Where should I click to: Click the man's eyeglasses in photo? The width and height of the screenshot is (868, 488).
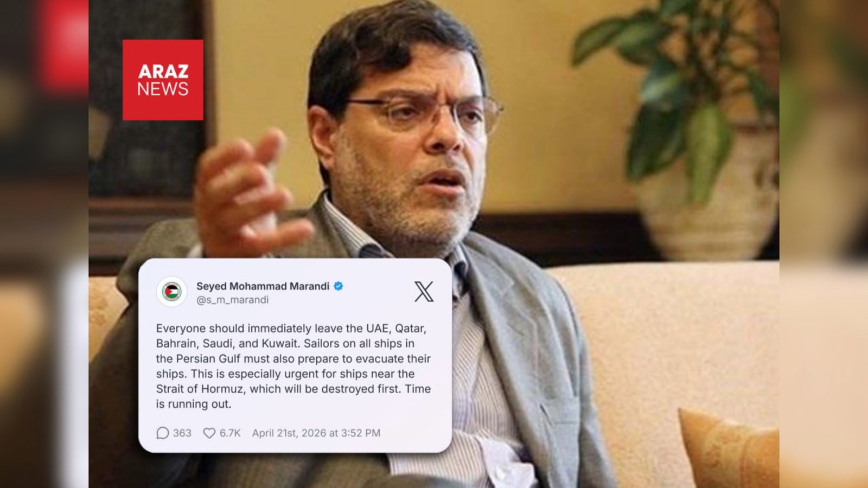pos(420,112)
